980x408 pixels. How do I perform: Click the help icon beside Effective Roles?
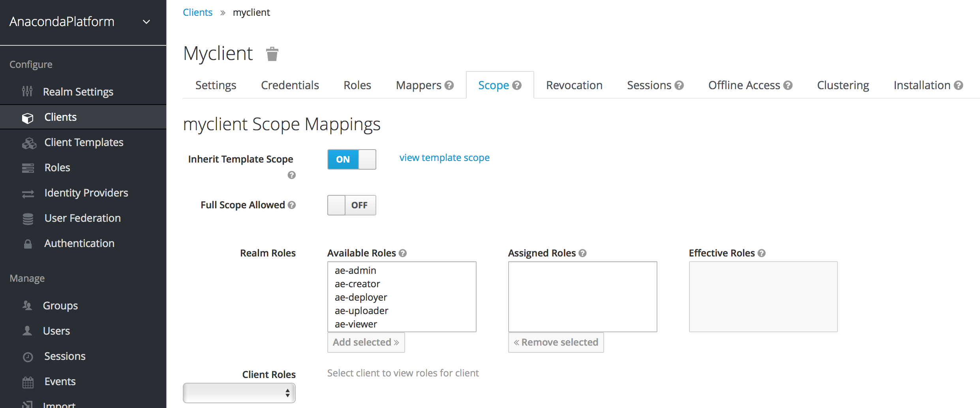pos(762,253)
